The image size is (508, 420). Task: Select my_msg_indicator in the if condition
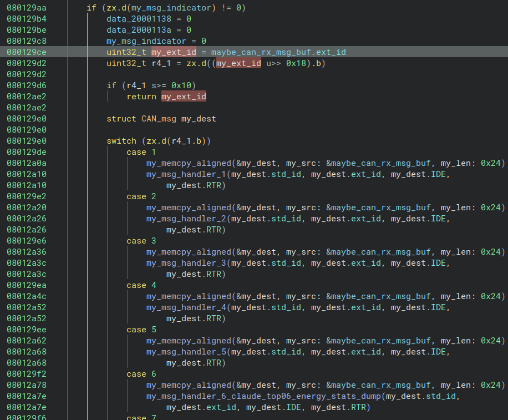click(x=171, y=8)
